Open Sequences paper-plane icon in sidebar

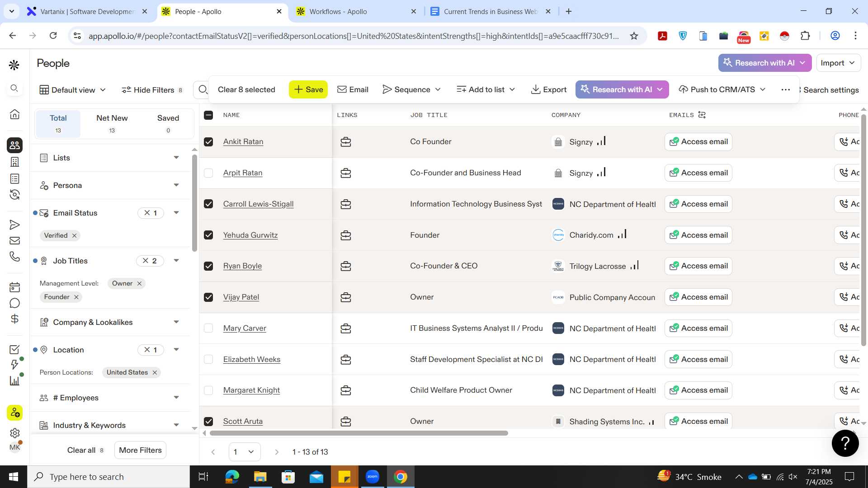14,225
